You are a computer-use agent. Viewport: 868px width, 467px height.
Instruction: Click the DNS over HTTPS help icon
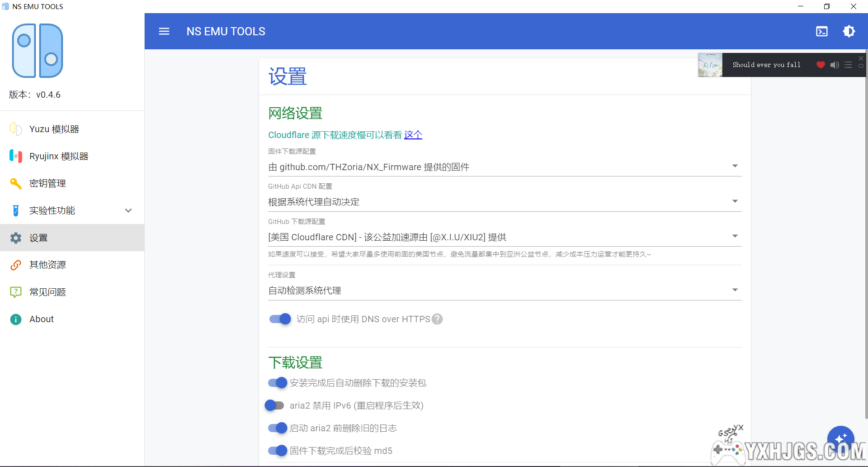pos(437,319)
